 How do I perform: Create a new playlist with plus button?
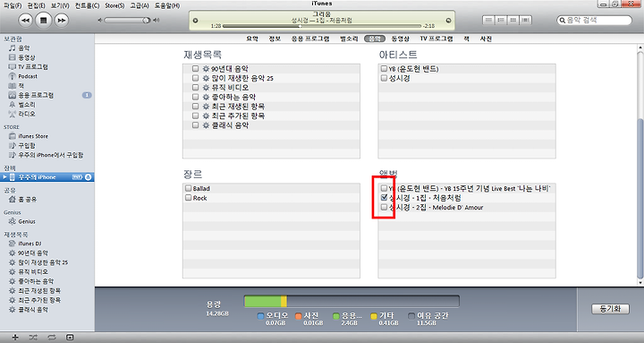click(x=15, y=338)
